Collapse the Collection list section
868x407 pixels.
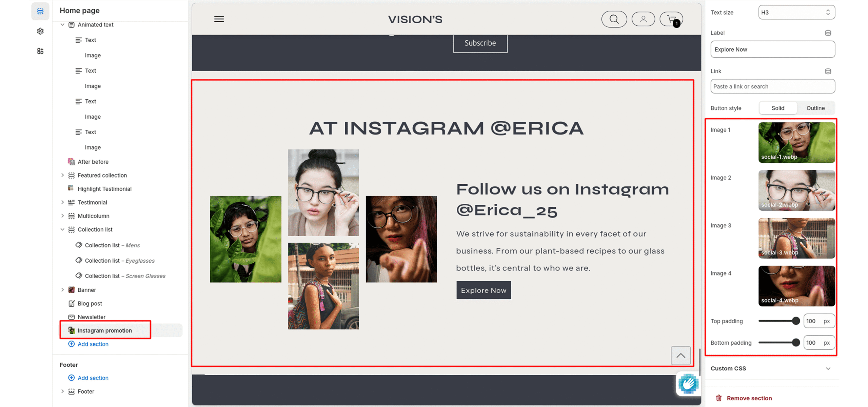coord(62,229)
